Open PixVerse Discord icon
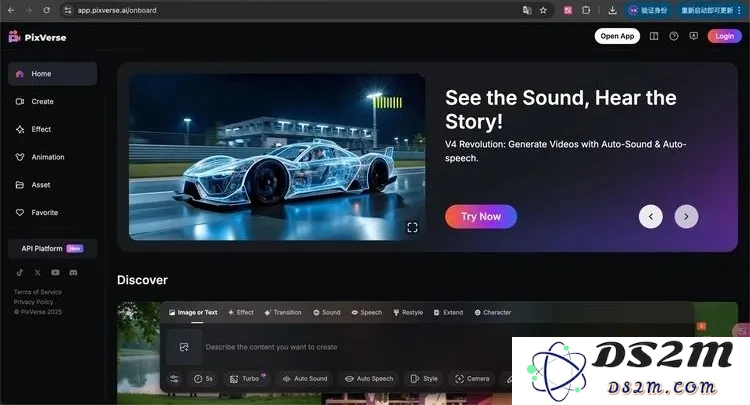The height and width of the screenshot is (405, 750). (73, 273)
